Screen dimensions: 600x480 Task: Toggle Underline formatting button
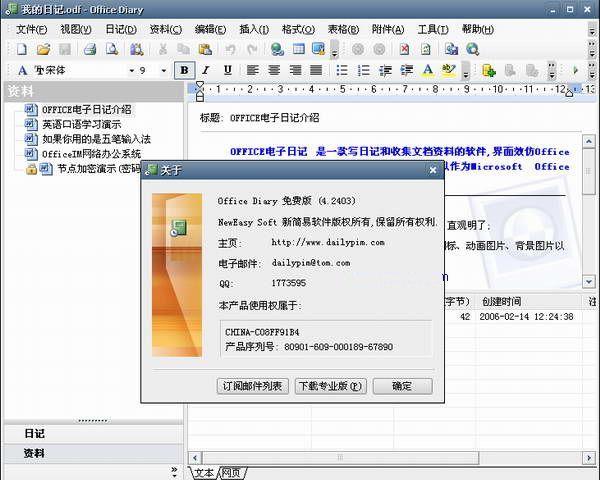click(228, 70)
